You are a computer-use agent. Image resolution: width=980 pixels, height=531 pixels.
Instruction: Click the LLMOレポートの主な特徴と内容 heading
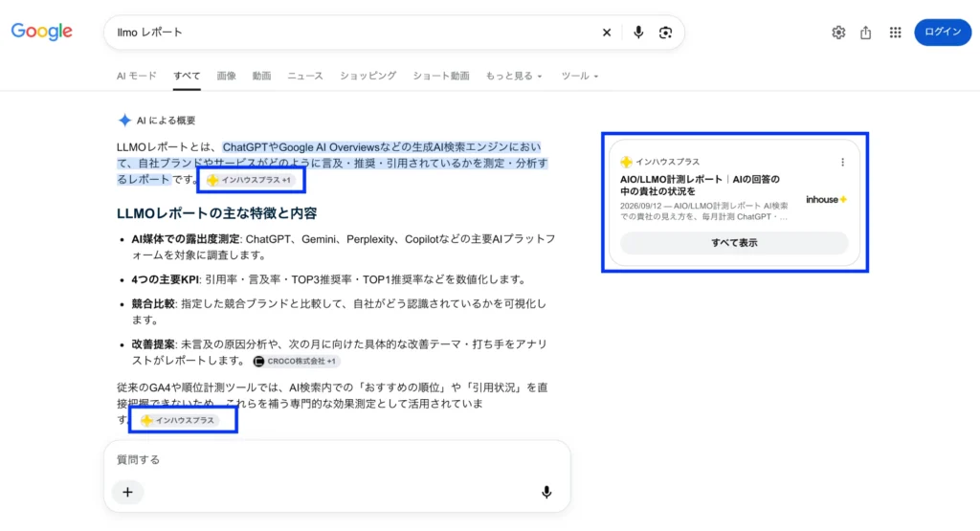click(x=217, y=213)
